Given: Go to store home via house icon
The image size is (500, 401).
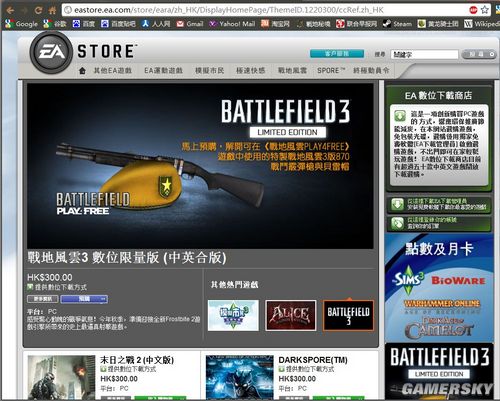Looking at the screenshot, I should tap(82, 71).
